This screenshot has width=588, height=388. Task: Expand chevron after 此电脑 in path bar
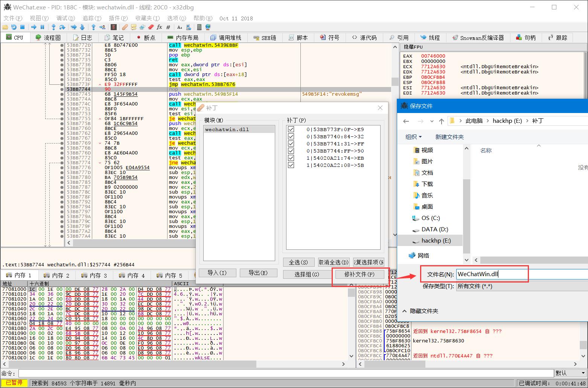[x=487, y=121]
